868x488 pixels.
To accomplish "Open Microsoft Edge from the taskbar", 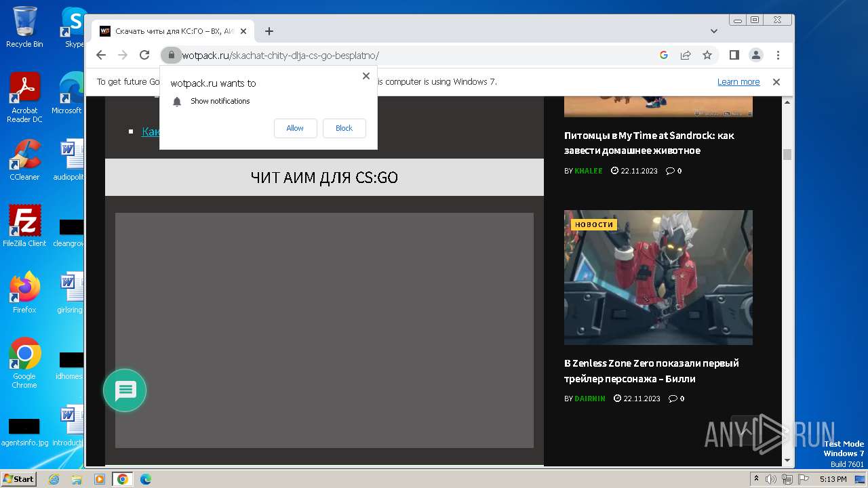I will click(146, 479).
